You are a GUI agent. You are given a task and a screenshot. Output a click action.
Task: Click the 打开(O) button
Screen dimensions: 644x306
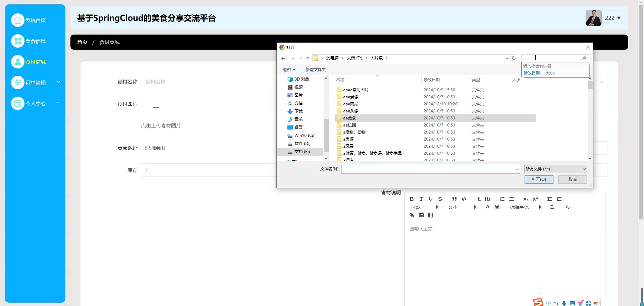[539, 180]
